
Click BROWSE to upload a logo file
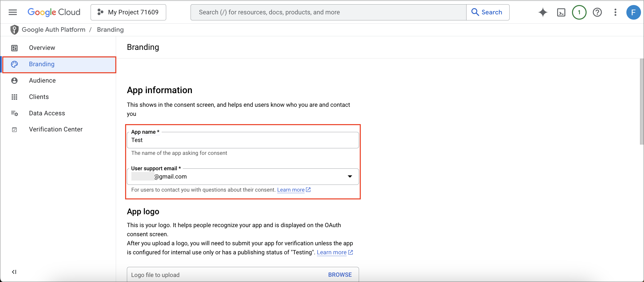coord(340,275)
